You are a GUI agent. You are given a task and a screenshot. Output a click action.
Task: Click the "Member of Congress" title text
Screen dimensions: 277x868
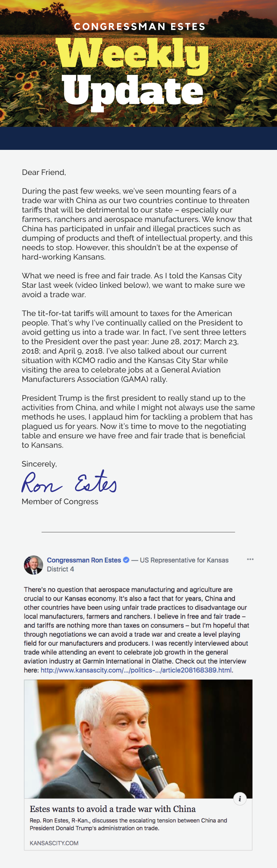coord(60,501)
